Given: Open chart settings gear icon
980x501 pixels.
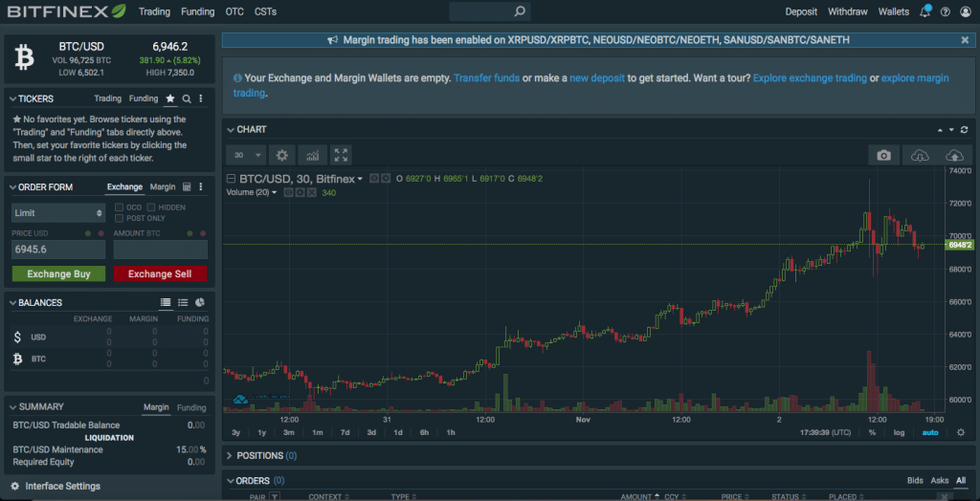Looking at the screenshot, I should coord(281,155).
